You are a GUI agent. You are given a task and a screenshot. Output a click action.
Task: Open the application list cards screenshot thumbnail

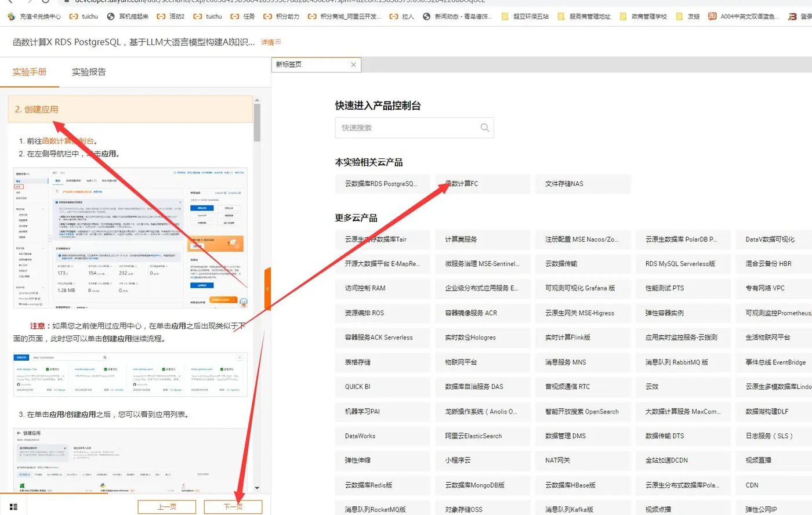pyautogui.click(x=130, y=375)
